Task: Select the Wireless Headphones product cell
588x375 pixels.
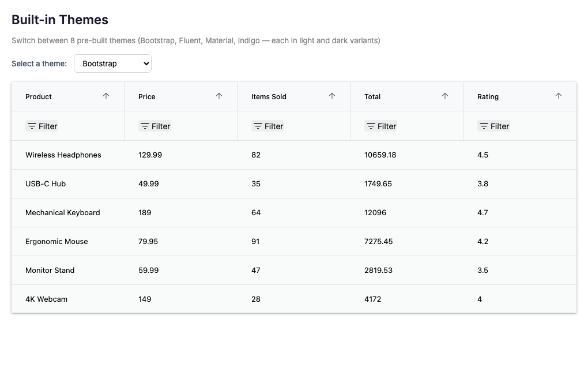Action: coord(63,155)
